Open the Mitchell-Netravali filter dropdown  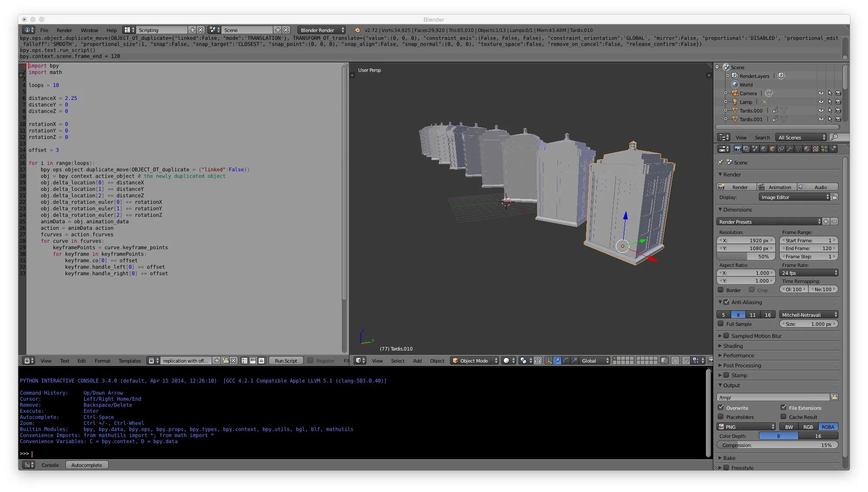808,315
